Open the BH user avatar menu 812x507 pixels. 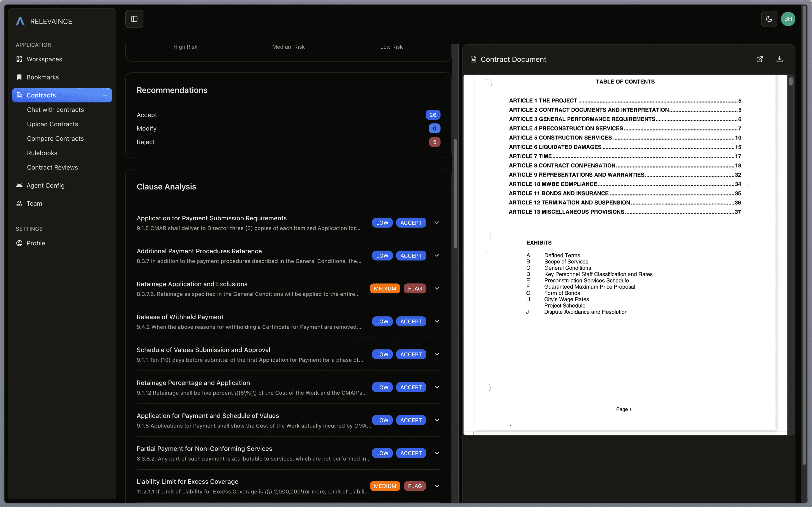788,19
